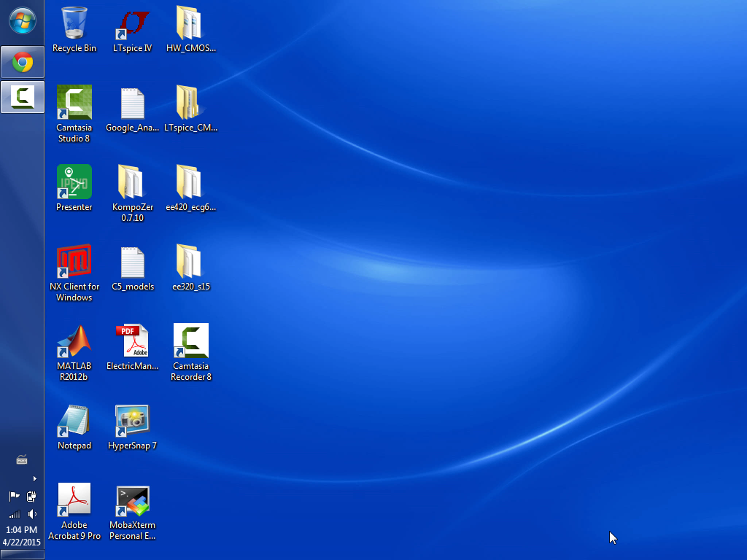Open the MATLAB R2012b shortcut
747x560 pixels.
(74, 342)
